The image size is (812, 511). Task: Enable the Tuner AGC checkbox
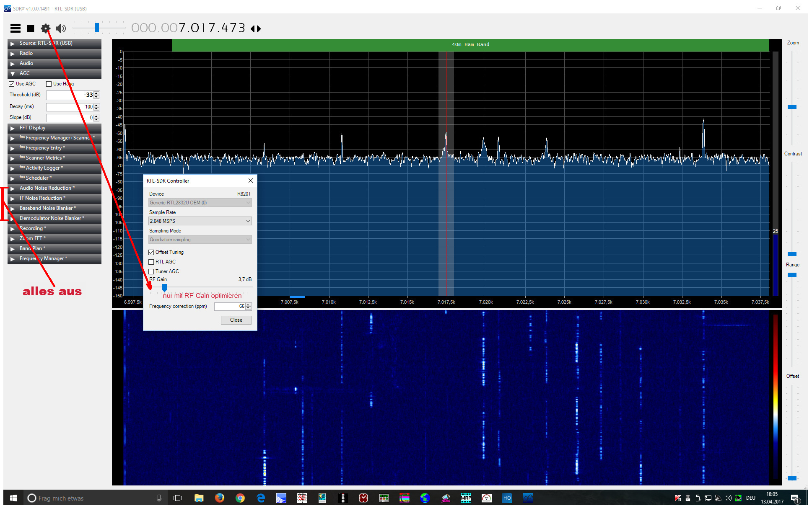point(151,271)
